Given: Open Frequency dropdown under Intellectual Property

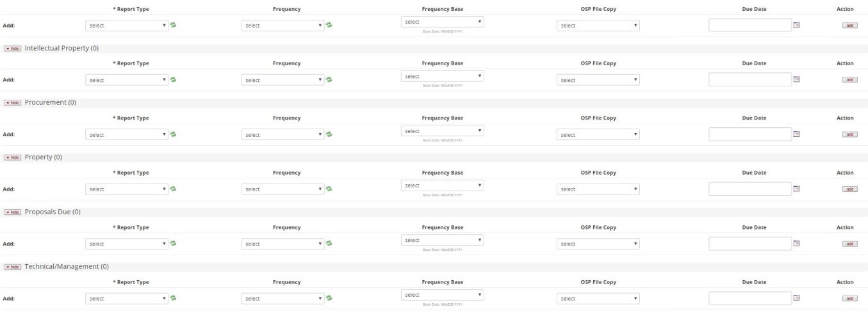Looking at the screenshot, I should [283, 80].
